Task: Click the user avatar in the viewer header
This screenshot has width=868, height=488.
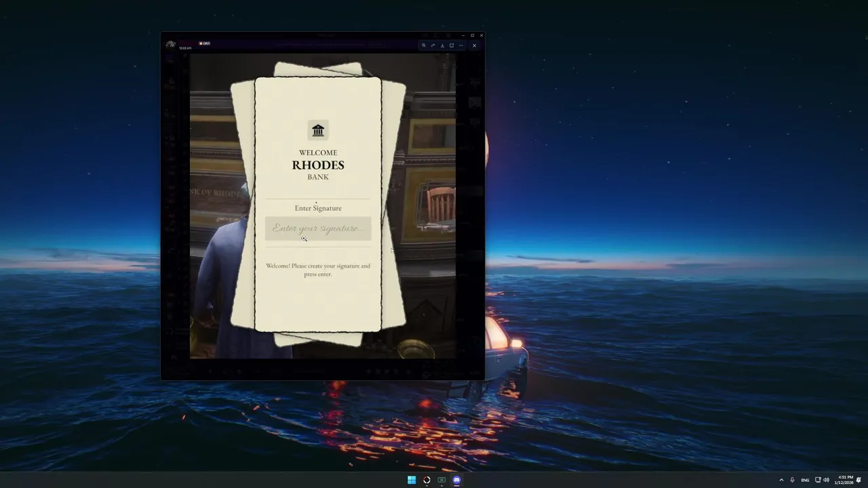Action: [x=171, y=45]
